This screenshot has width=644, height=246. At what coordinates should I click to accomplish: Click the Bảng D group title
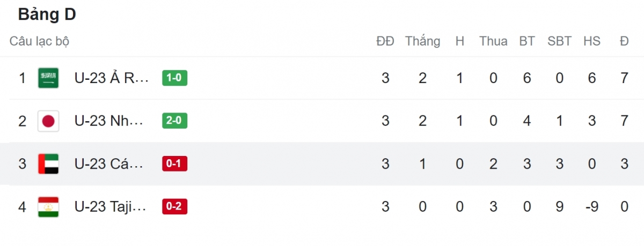pos(47,14)
